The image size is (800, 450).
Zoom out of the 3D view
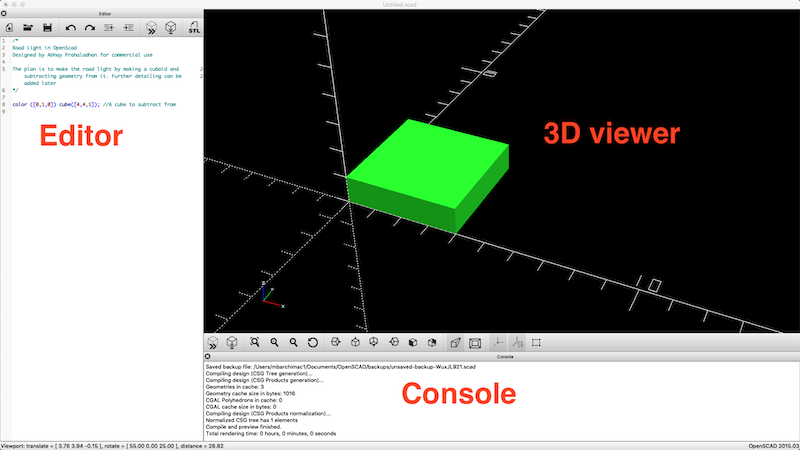pyautogui.click(x=293, y=342)
